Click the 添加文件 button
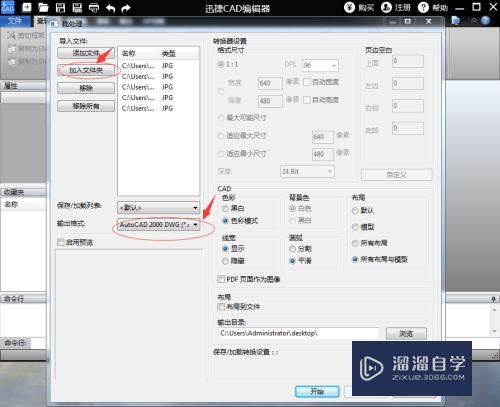The width and height of the screenshot is (500, 407). click(x=86, y=53)
